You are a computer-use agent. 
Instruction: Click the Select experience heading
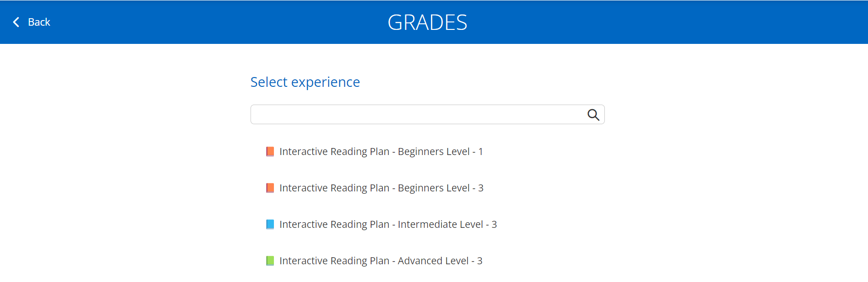305,82
